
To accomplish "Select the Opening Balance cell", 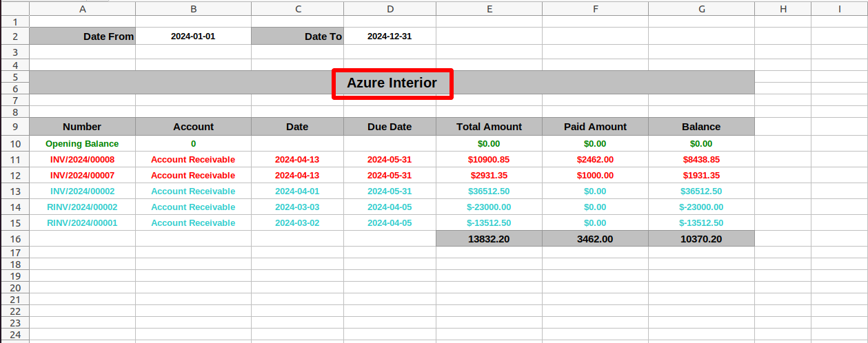I will (x=82, y=143).
